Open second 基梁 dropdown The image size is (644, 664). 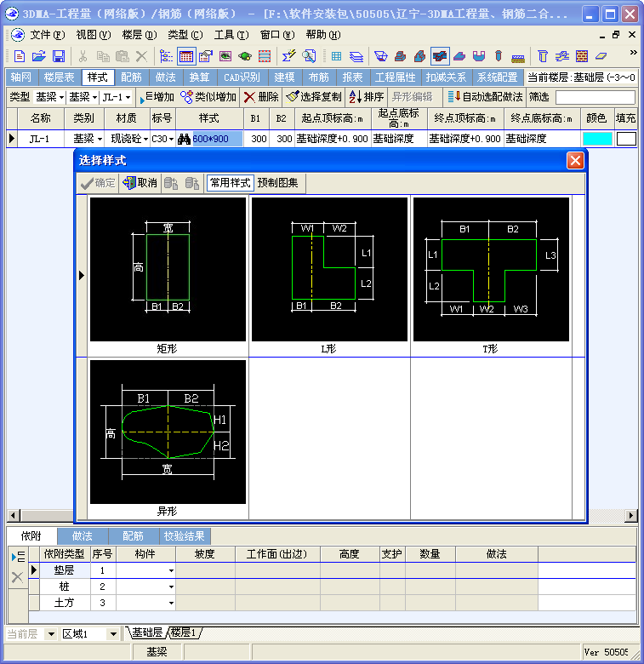(94, 98)
